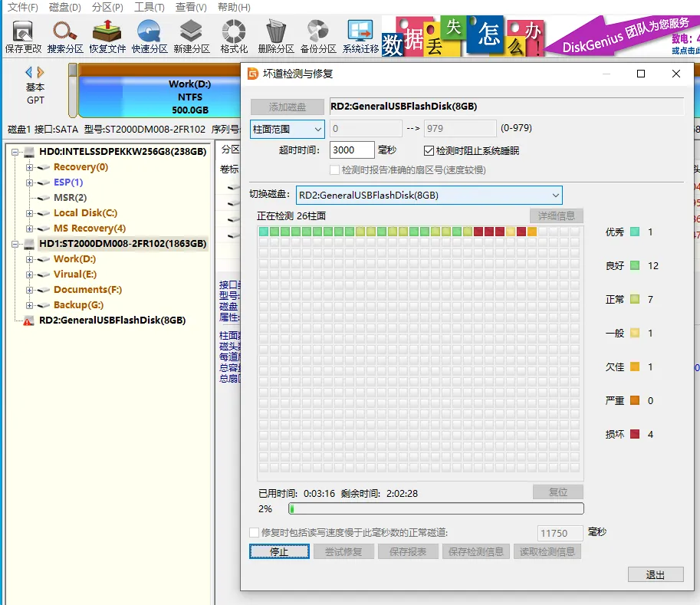Expand the MS Recovery(4) node
The height and width of the screenshot is (605, 700).
[29, 229]
